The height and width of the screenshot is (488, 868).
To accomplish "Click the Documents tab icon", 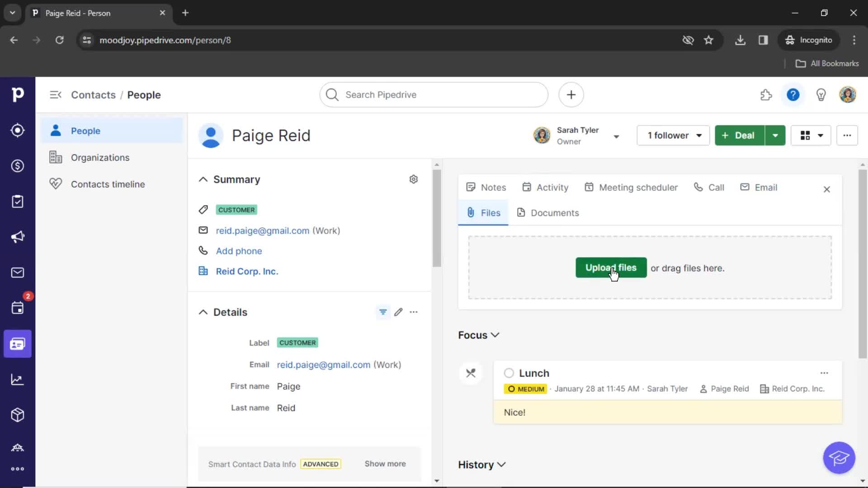I will click(x=521, y=213).
